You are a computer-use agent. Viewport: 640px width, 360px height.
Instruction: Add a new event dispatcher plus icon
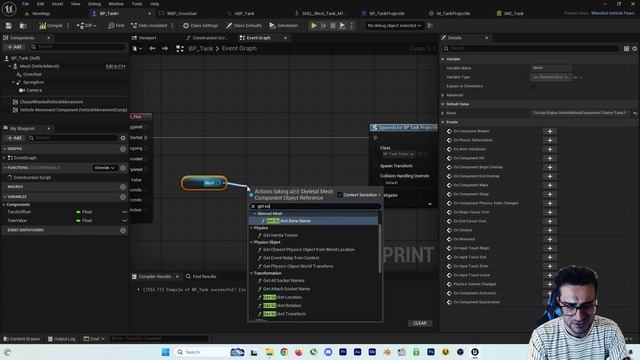(x=123, y=230)
